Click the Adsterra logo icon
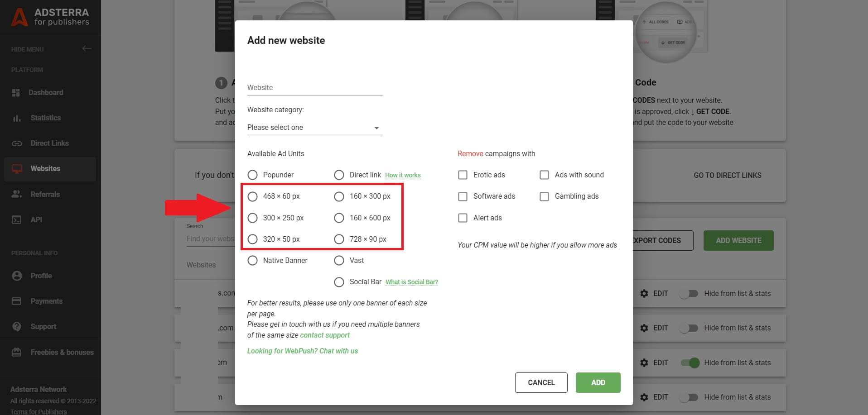The height and width of the screenshot is (415, 868). pyautogui.click(x=19, y=17)
